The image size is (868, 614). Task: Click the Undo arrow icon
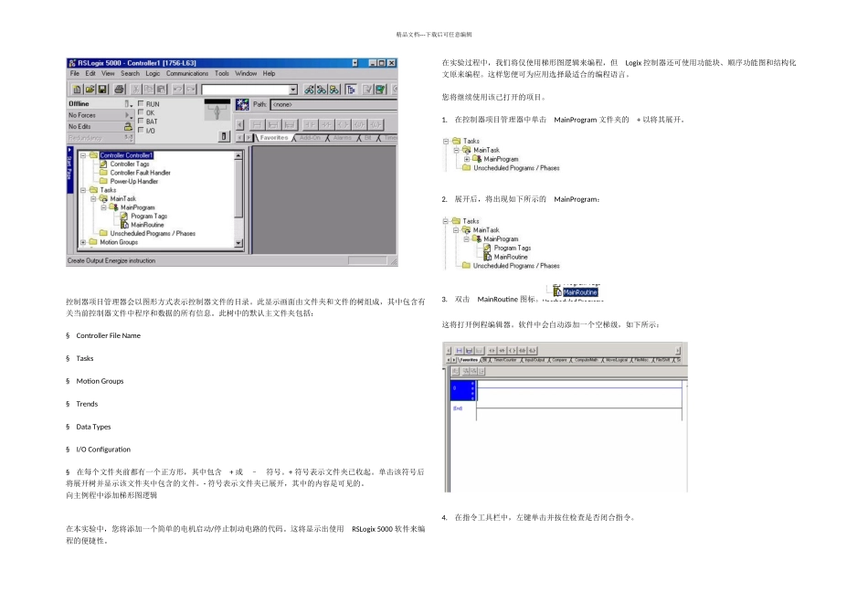[177, 90]
